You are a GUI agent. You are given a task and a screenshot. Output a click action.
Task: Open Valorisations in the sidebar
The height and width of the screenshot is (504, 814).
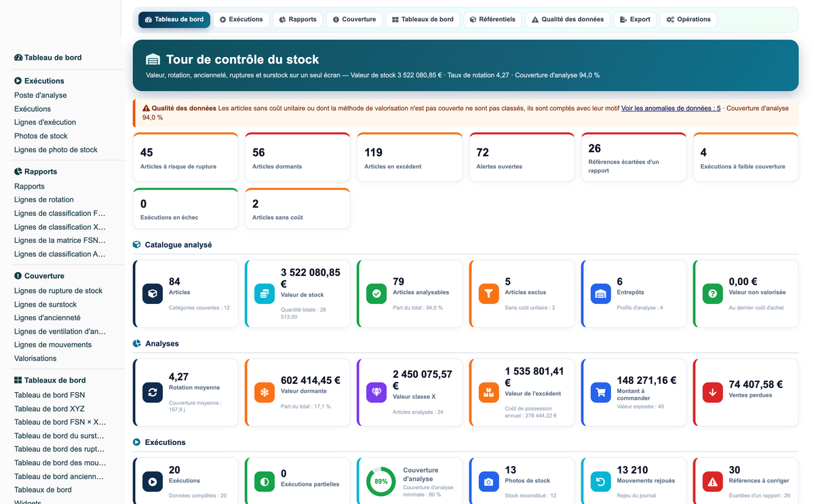point(35,359)
